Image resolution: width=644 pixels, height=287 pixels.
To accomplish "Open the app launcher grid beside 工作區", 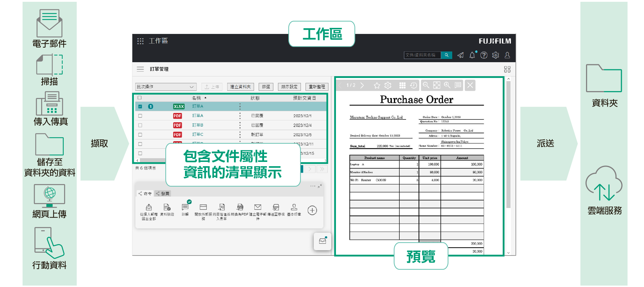I will (x=140, y=41).
